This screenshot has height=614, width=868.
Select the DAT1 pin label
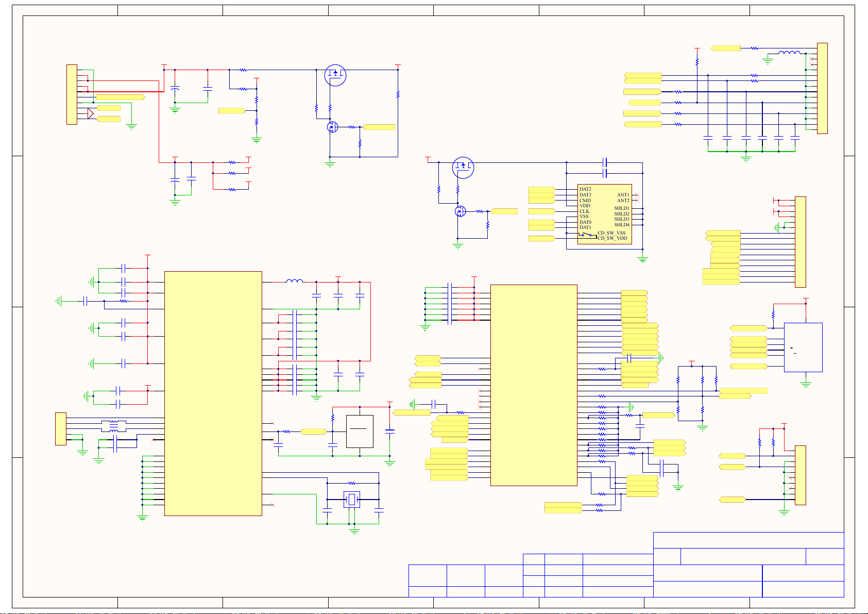pyautogui.click(x=585, y=227)
